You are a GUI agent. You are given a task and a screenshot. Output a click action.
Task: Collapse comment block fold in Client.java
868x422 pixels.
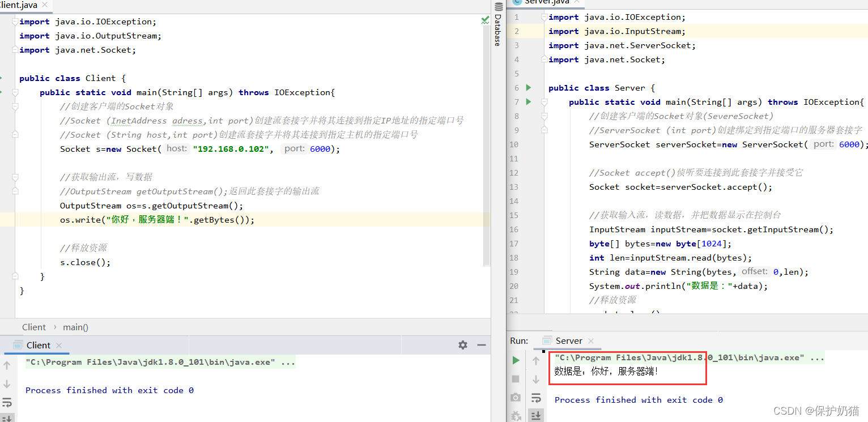15,106
